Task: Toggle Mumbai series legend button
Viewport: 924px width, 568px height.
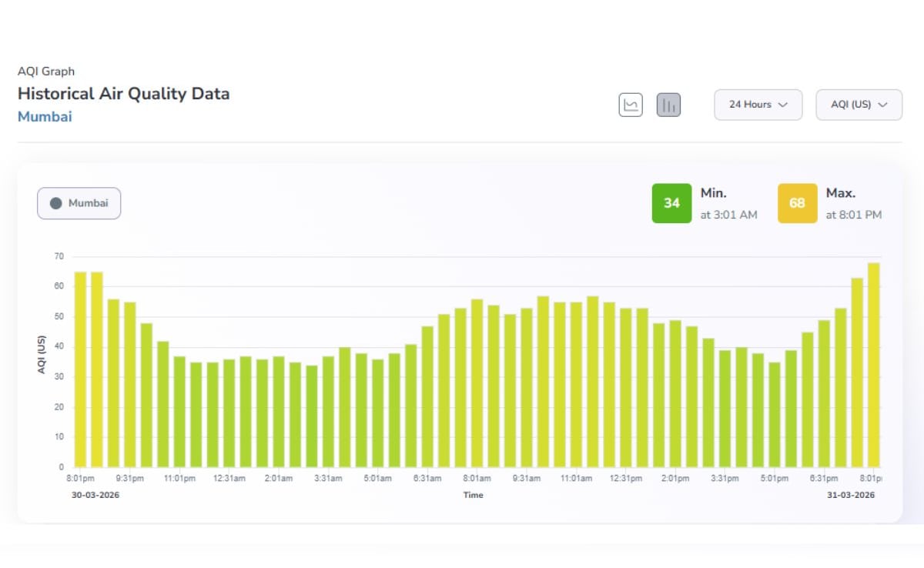Action: pos(79,203)
